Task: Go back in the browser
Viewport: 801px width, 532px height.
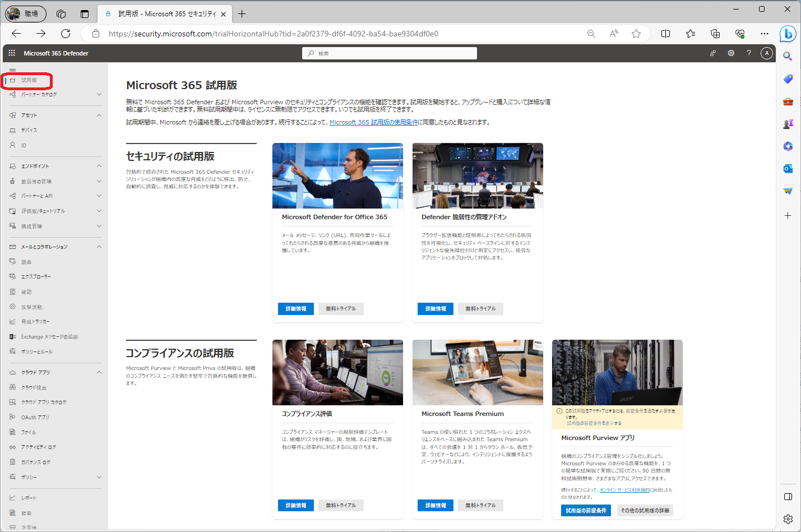Action: (16, 34)
